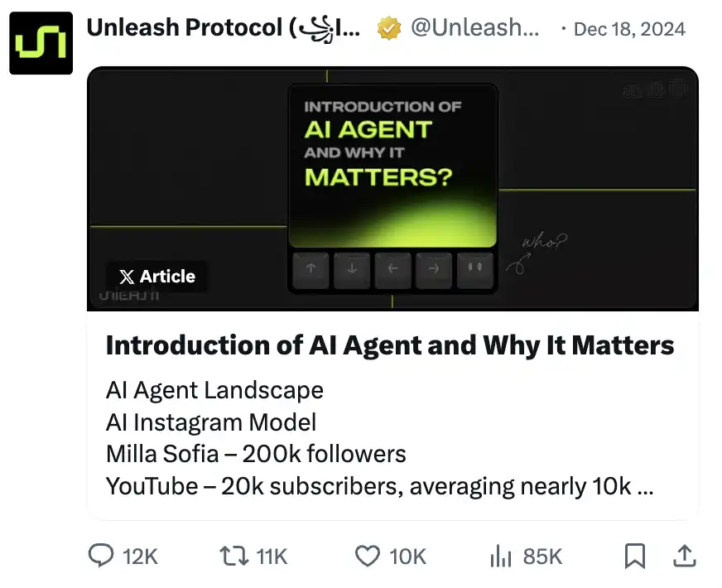The height and width of the screenshot is (588, 722).
Task: Click the gold verified badge
Action: pos(388,29)
